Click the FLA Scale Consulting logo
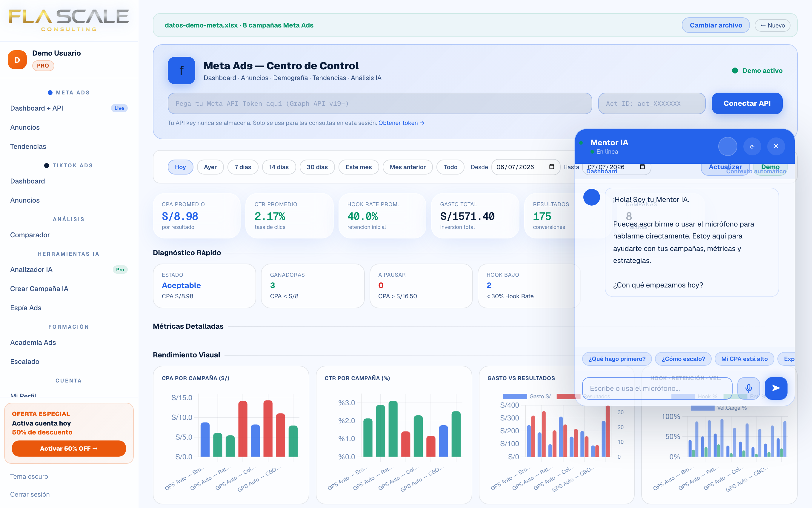Screen dimensions: 812x508 (69, 20)
